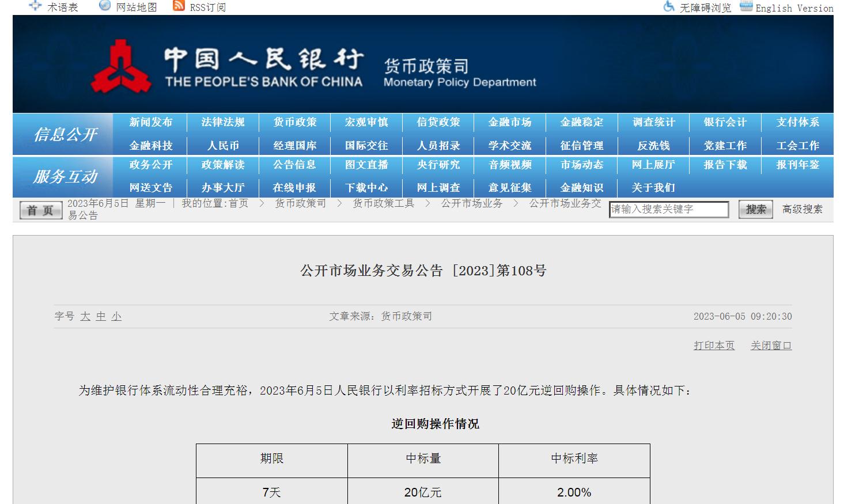Viewport: 844px width, 504px height.
Task: Click the 打印本页 print link
Action: [714, 346]
